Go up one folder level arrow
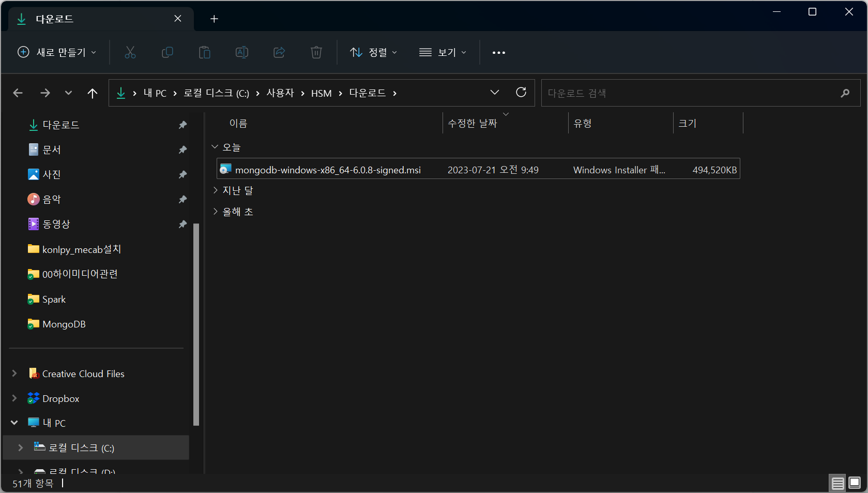Viewport: 868px width, 493px height. click(93, 93)
